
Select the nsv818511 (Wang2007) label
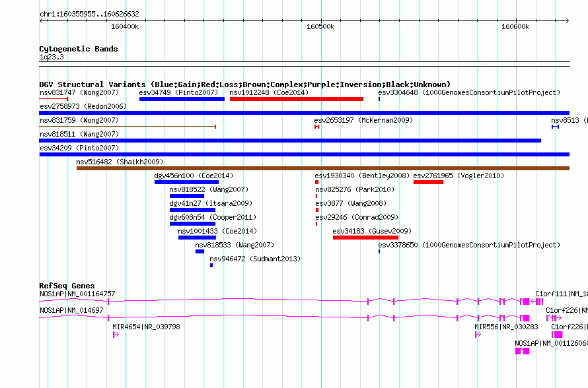pos(79,134)
